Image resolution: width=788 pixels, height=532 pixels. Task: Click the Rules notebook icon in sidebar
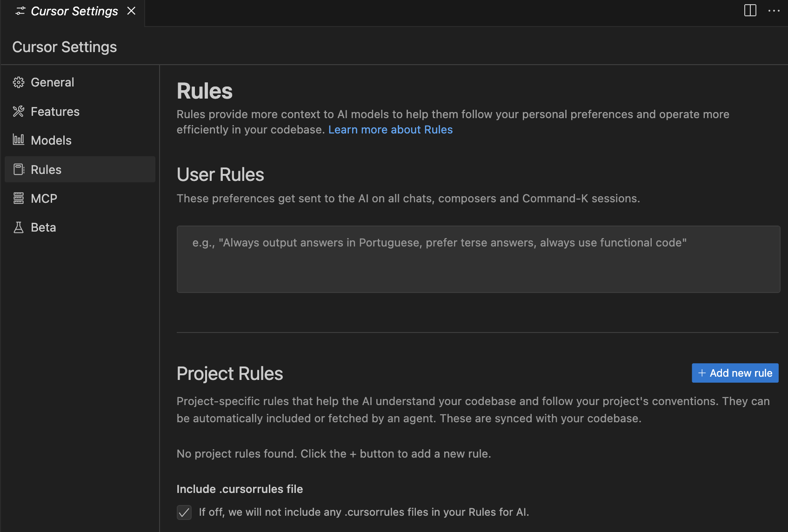point(19,169)
